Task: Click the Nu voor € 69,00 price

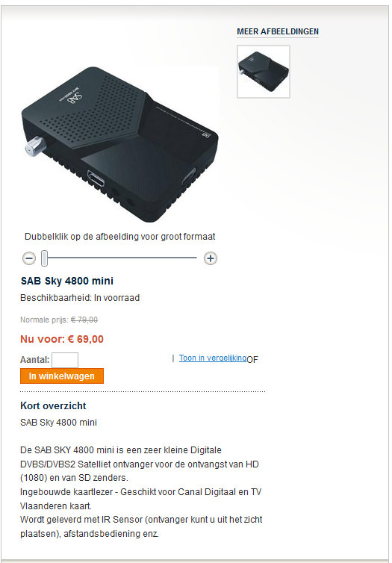Action: 62,339
